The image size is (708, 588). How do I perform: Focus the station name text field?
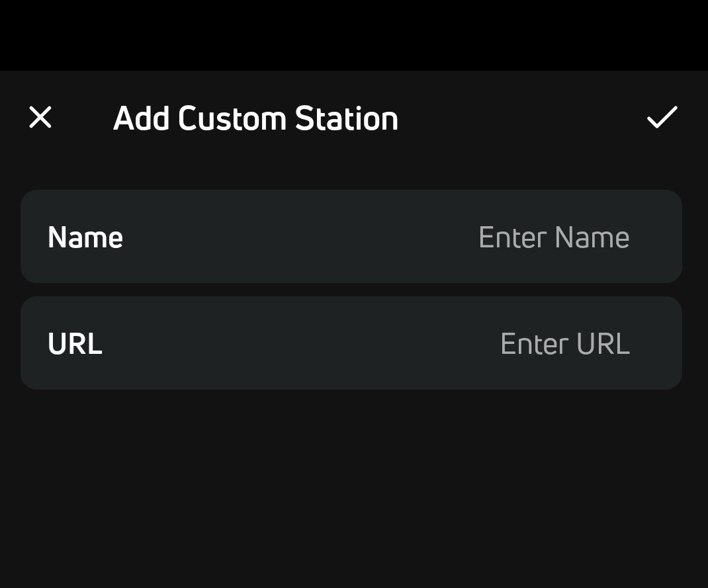pyautogui.click(x=553, y=237)
